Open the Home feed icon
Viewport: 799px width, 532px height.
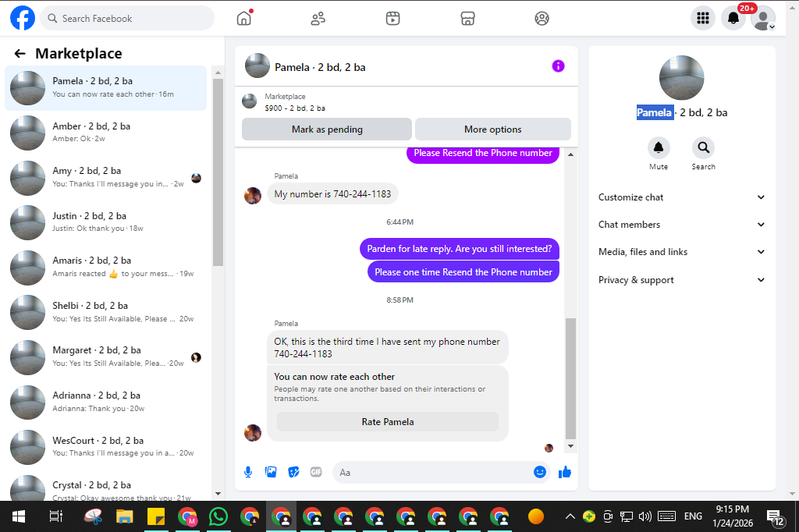(244, 19)
